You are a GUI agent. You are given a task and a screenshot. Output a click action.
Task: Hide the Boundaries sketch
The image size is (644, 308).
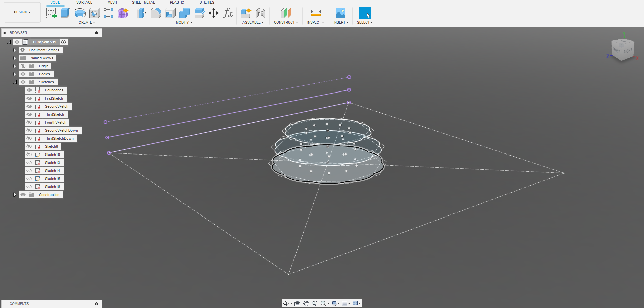click(x=29, y=90)
